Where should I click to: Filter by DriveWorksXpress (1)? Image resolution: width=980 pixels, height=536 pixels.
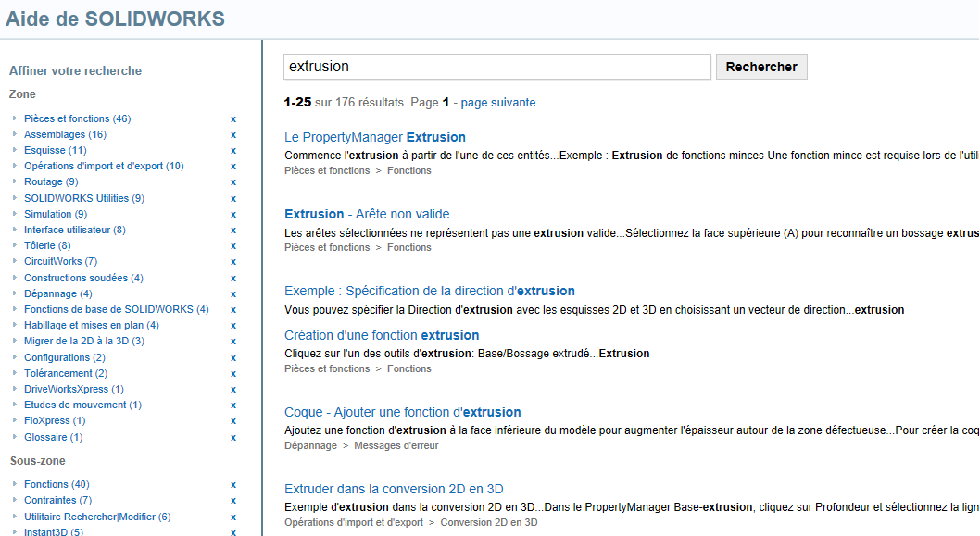74,389
